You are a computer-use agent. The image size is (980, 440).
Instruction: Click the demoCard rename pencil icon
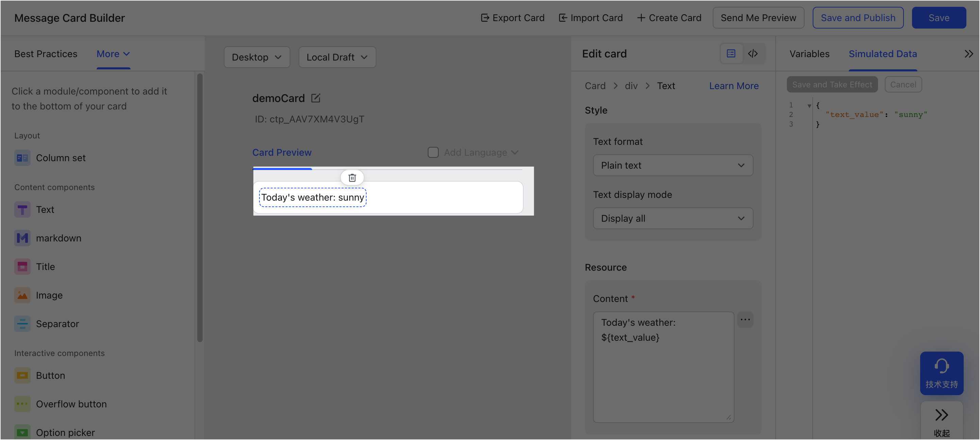tap(315, 98)
